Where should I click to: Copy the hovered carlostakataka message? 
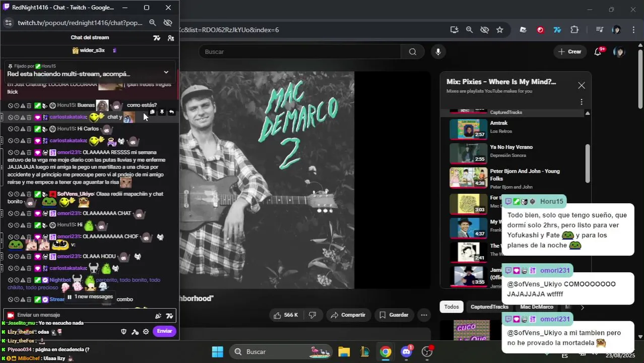pyautogui.click(x=152, y=112)
